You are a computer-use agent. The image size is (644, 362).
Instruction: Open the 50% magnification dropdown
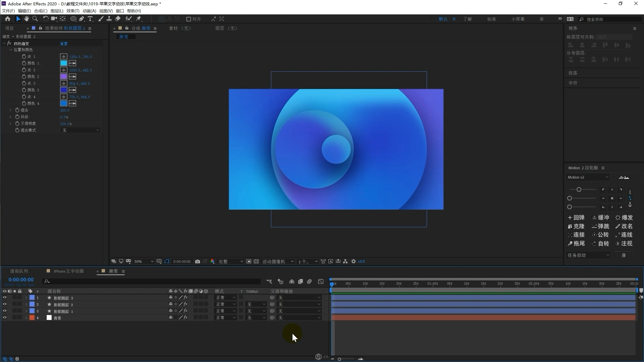(144, 261)
